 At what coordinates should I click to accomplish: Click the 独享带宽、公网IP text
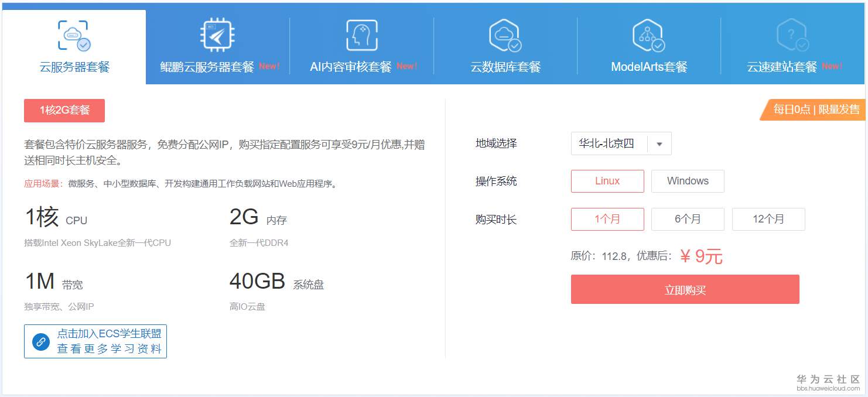pos(59,307)
